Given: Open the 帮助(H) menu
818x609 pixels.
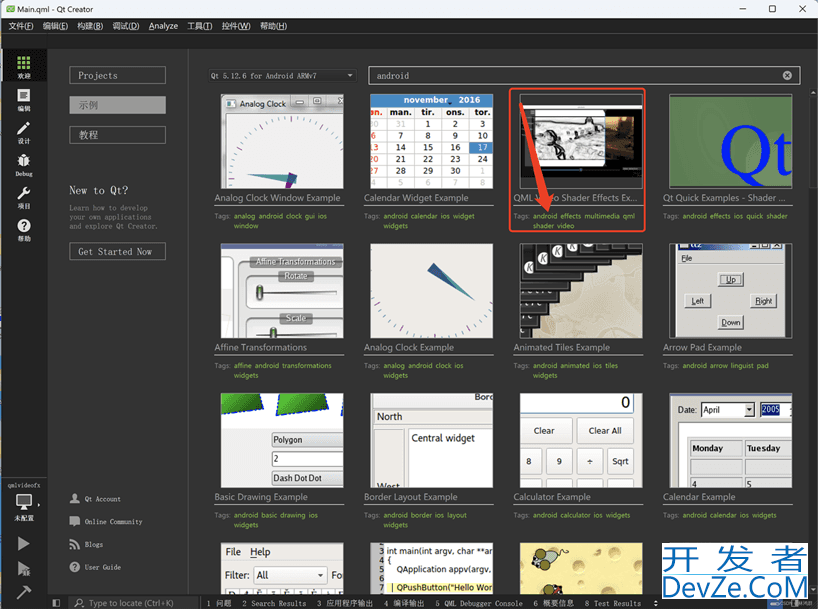Looking at the screenshot, I should (273, 26).
